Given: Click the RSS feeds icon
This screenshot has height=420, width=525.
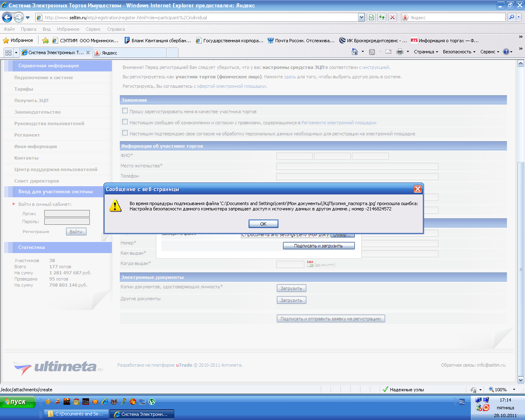Looking at the screenshot, I should coord(372,52).
